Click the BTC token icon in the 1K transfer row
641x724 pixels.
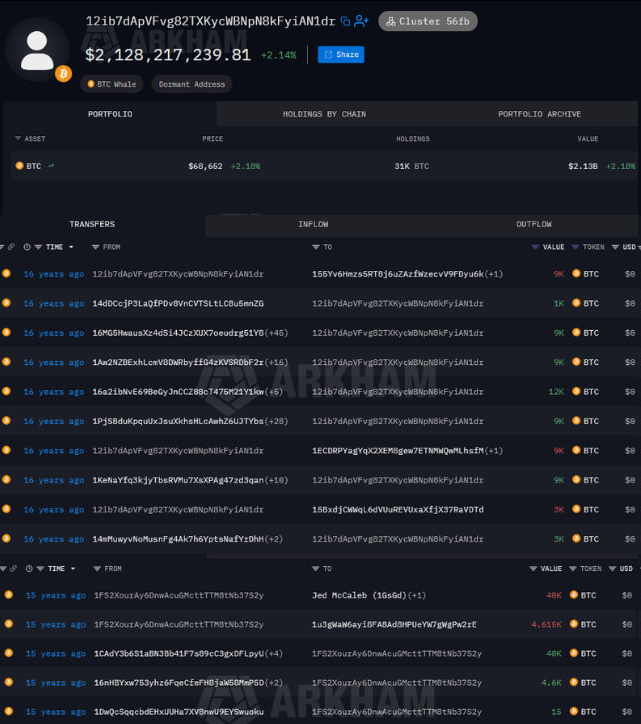pos(576,303)
